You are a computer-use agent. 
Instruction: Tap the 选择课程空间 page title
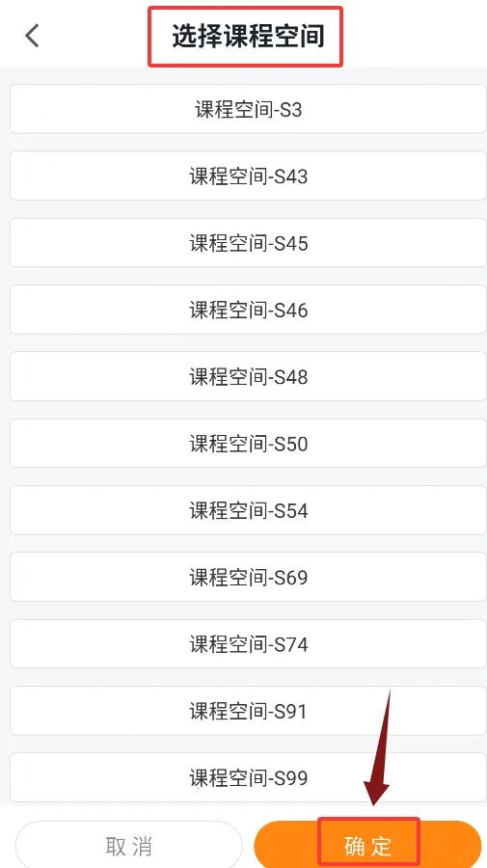(248, 37)
